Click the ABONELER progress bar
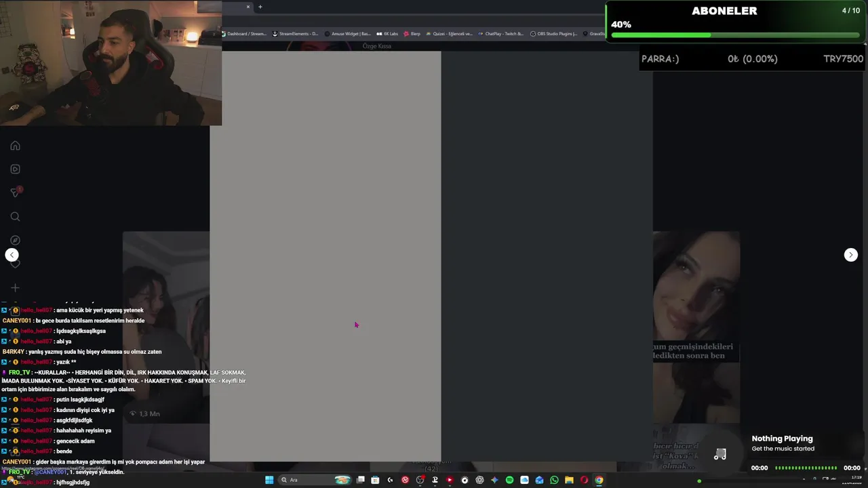868x488 pixels. click(x=735, y=35)
